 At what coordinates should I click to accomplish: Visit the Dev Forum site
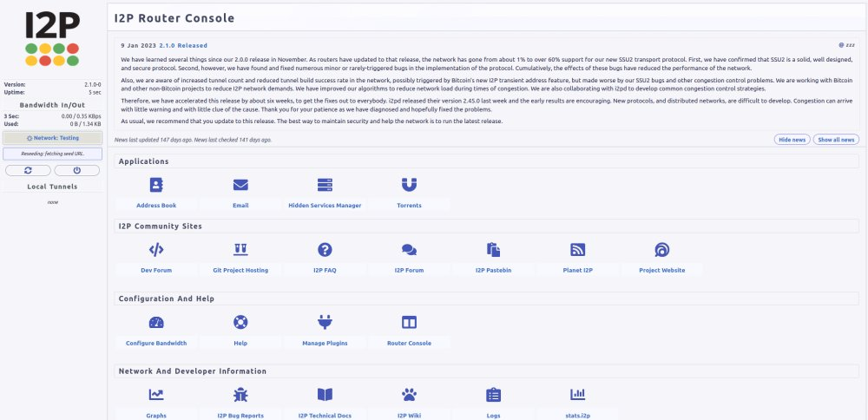point(156,250)
